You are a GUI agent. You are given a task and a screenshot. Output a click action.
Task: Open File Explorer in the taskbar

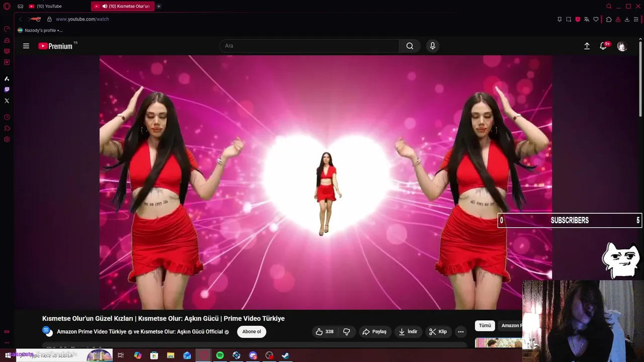pyautogui.click(x=171, y=355)
